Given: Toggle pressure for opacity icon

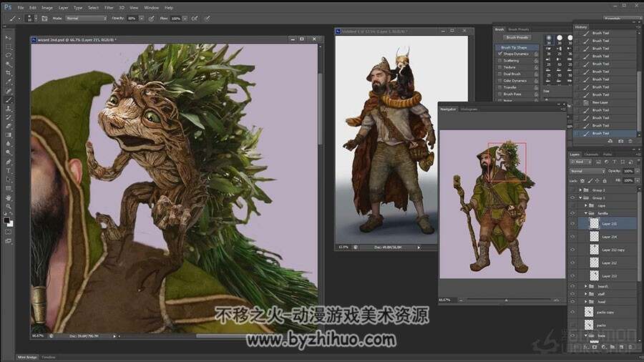Looking at the screenshot, I should tap(152, 19).
